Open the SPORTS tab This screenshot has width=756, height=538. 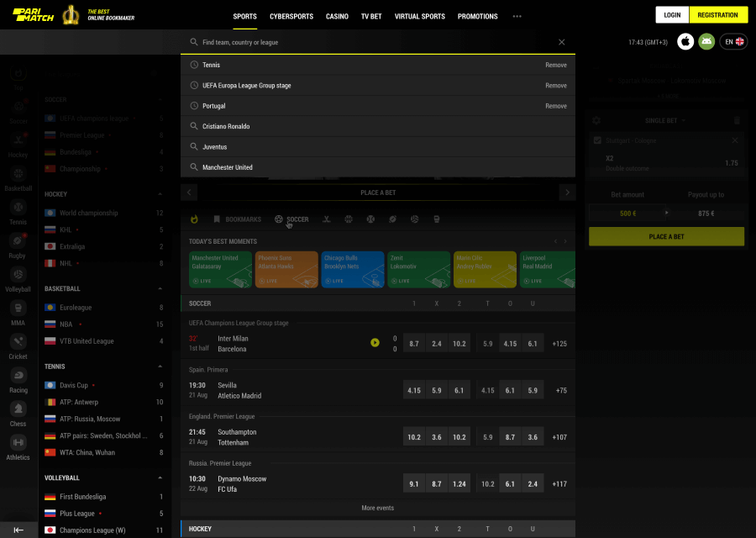(x=245, y=17)
